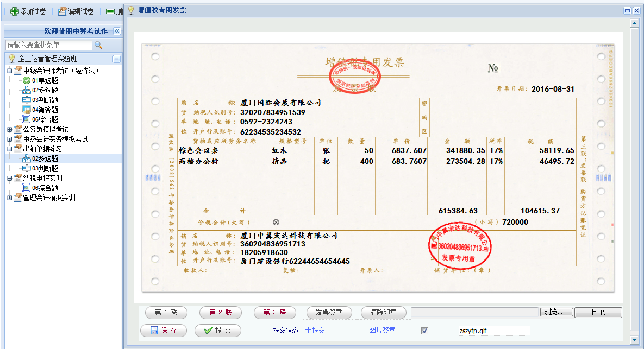The image size is (644, 349).
Task: Show invoice copy 第3联
Action: coord(275,313)
